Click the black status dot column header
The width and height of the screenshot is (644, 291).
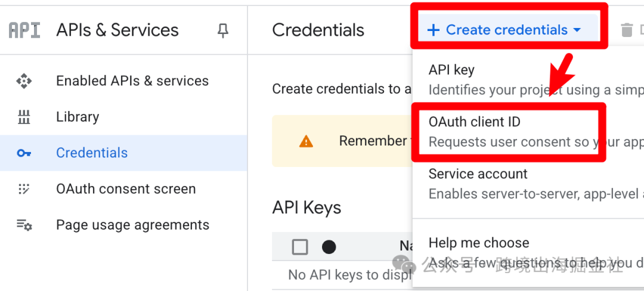[329, 247]
